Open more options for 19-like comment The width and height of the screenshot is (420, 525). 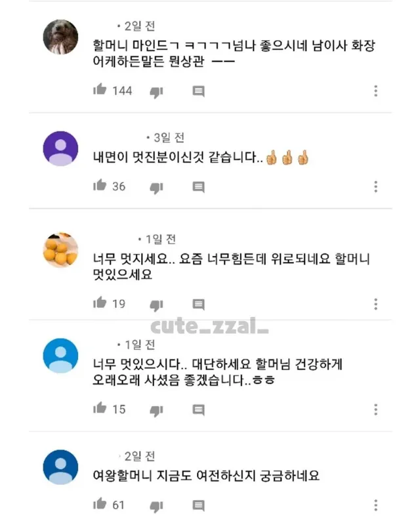pos(376,304)
